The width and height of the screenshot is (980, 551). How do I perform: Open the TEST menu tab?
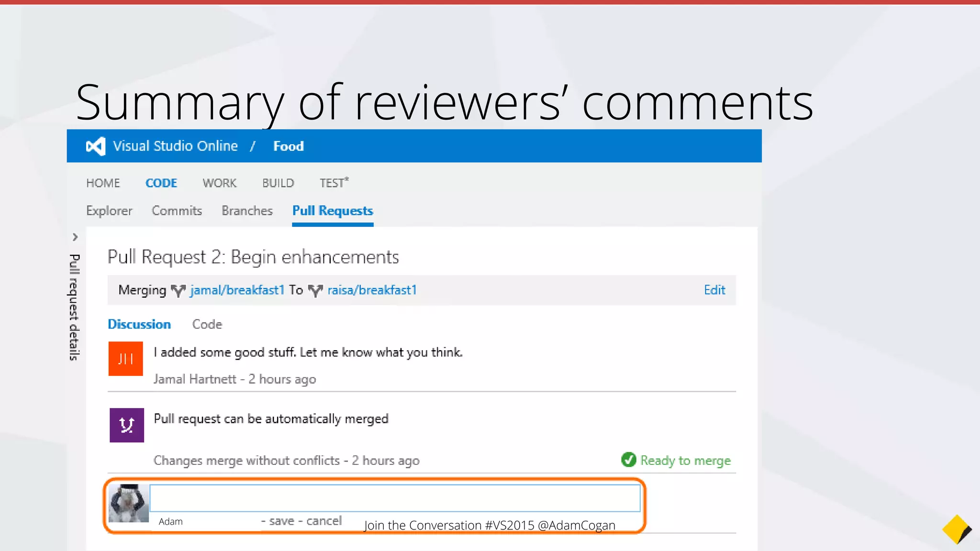[334, 183]
